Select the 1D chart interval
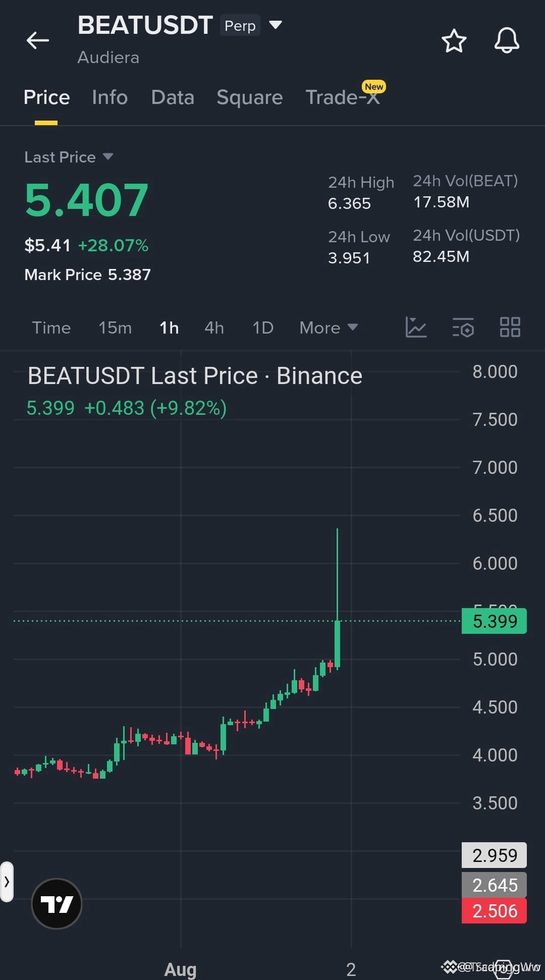This screenshot has width=545, height=980. 263,328
